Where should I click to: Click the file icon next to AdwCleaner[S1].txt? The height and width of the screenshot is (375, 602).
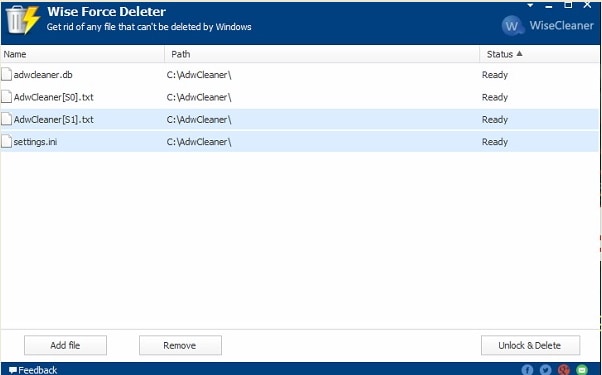pyautogui.click(x=6, y=119)
